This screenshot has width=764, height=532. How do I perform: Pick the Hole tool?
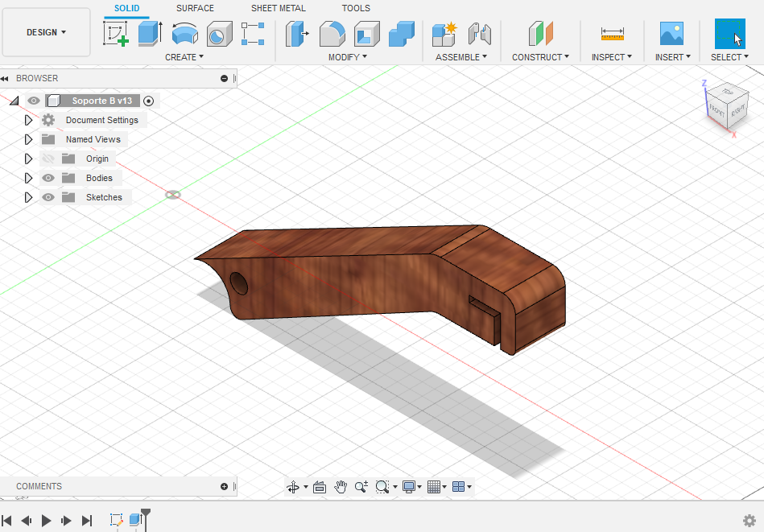tap(219, 34)
